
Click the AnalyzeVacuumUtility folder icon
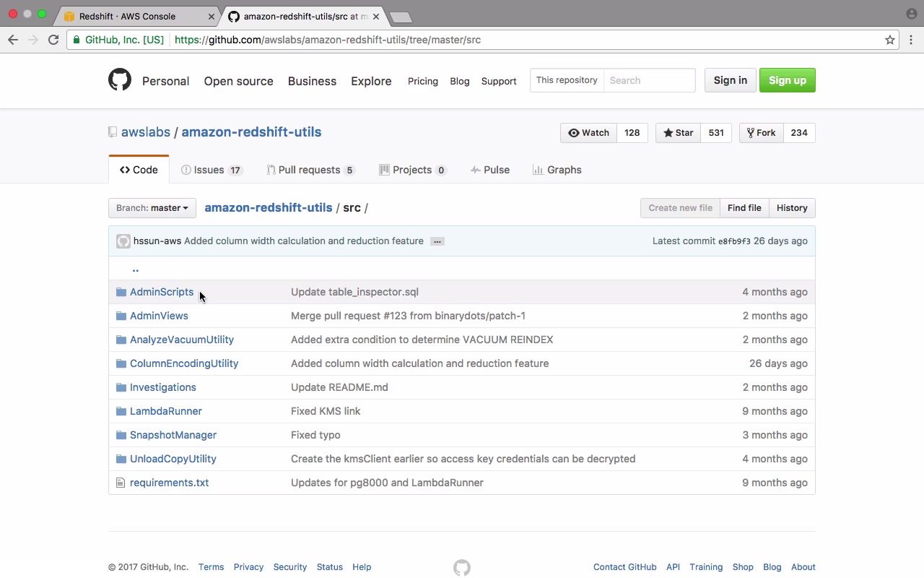(121, 340)
